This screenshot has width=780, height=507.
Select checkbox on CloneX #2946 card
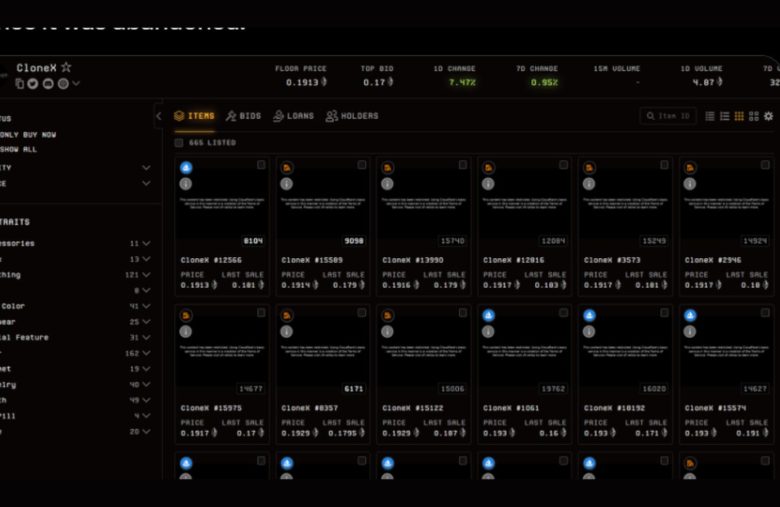pos(765,165)
